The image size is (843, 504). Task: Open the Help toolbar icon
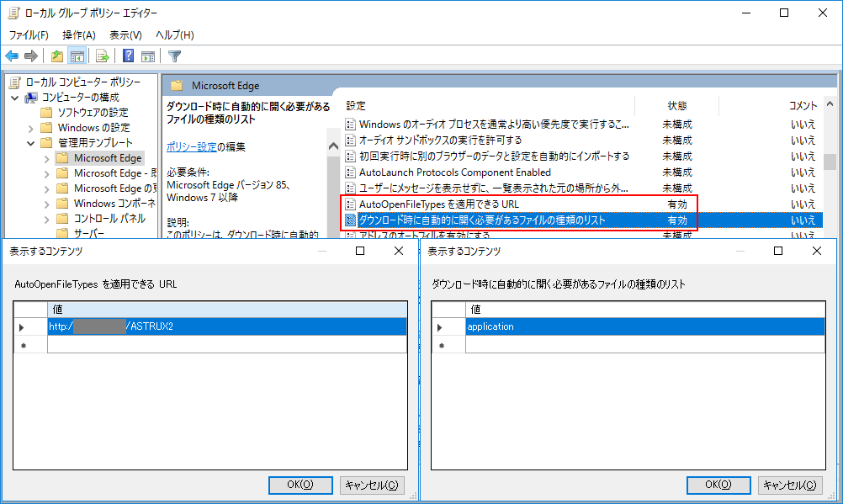[128, 56]
